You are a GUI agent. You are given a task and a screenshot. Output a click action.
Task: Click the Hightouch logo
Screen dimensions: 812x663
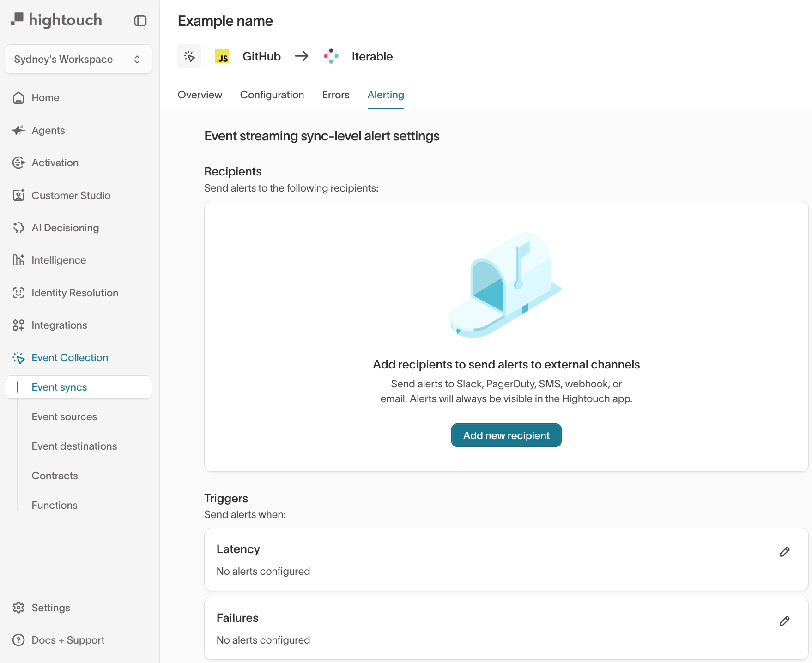click(x=56, y=20)
